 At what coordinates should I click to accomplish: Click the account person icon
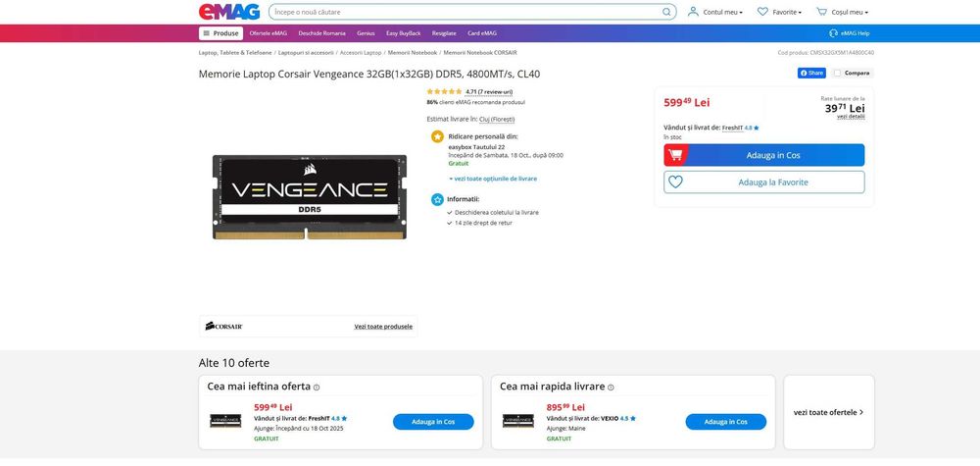pos(693,11)
